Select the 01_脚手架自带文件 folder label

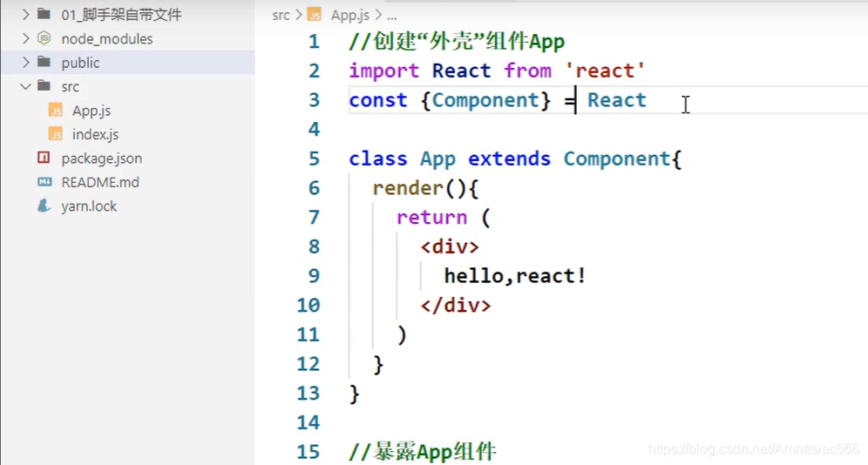point(121,15)
